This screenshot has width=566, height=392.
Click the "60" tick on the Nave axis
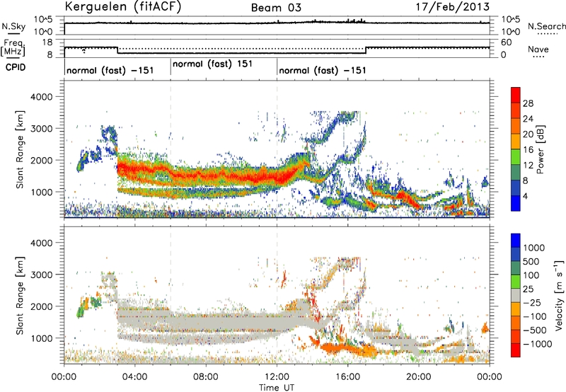point(506,42)
